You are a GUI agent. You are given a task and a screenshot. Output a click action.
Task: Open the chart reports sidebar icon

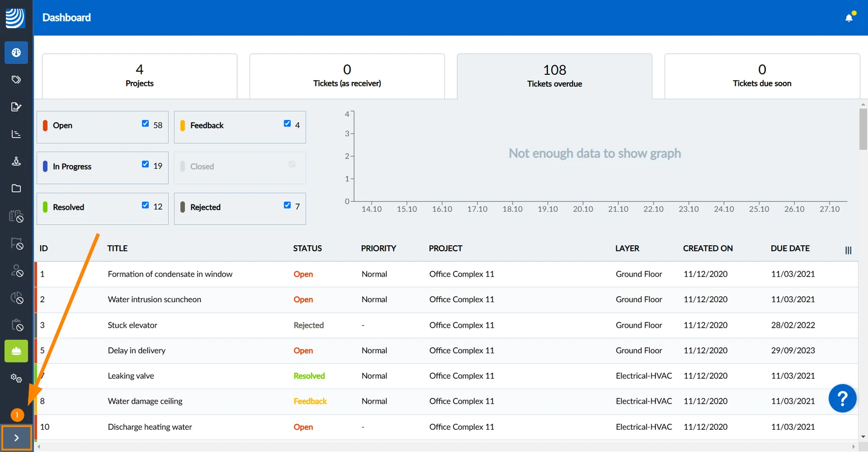(x=16, y=134)
